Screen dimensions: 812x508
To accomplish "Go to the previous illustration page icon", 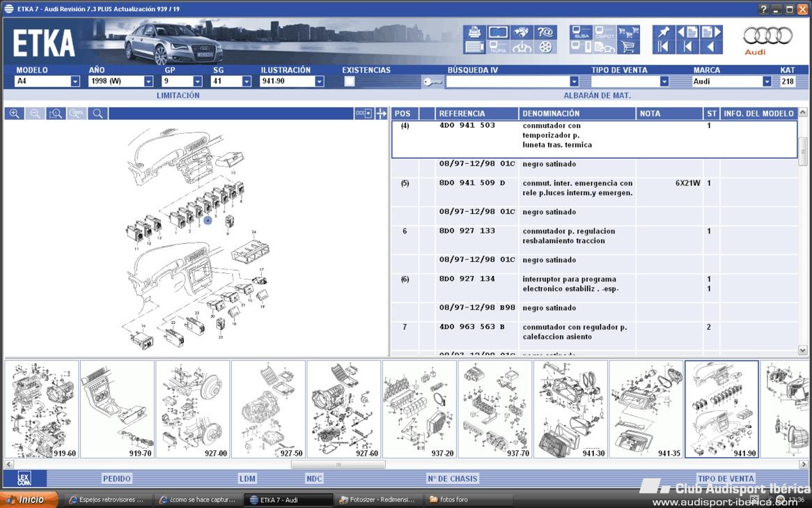I will [x=687, y=32].
